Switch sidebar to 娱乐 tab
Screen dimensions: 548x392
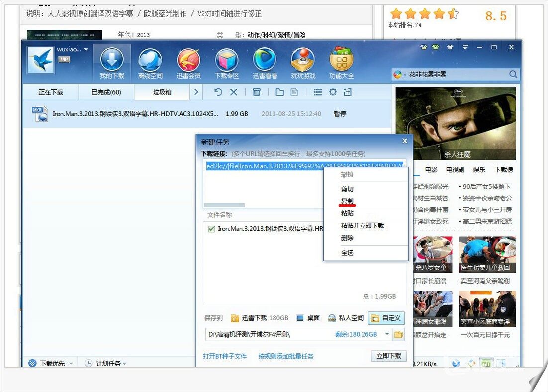[479, 170]
